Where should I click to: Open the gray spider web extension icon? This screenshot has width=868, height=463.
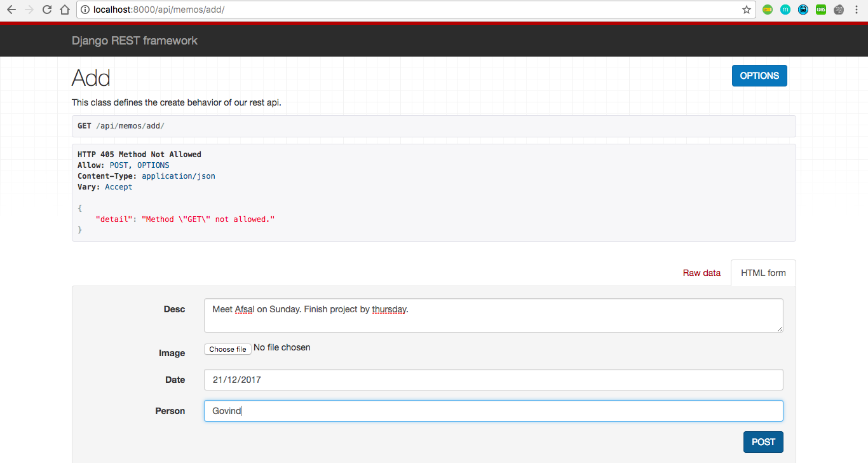[839, 10]
